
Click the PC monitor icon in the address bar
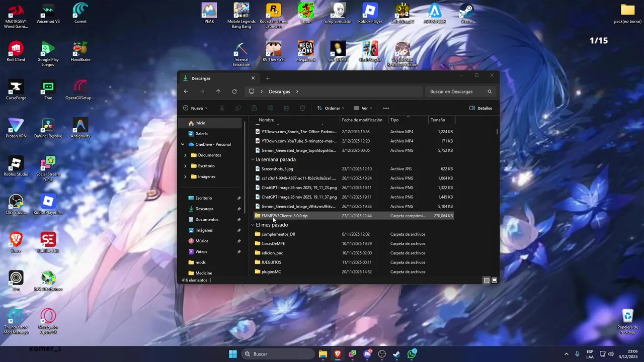pyautogui.click(x=252, y=92)
